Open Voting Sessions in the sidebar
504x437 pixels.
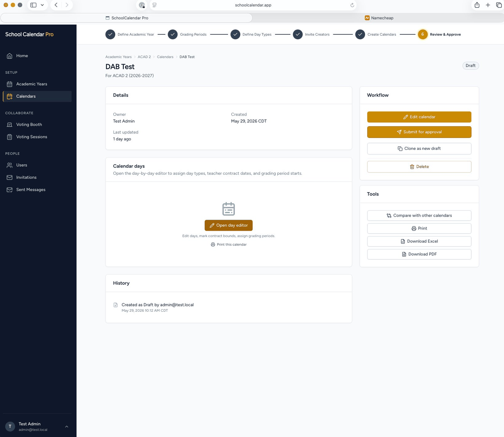tap(37, 137)
